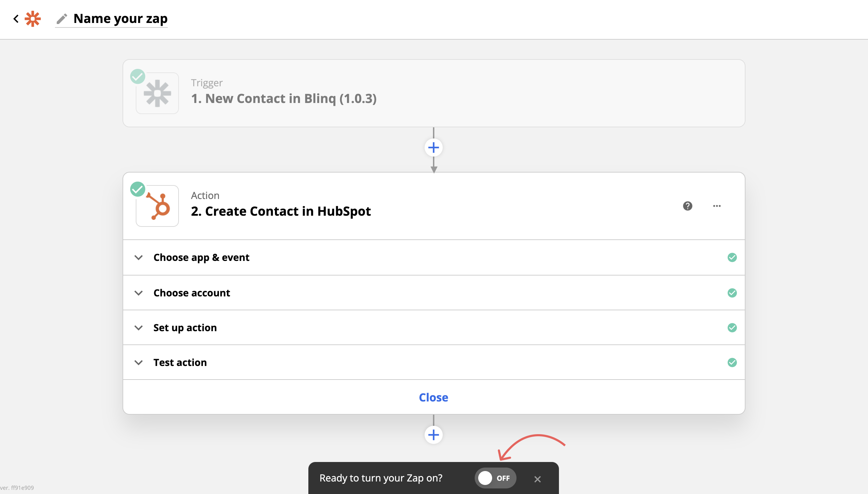Open the 'Choose account' section
The height and width of the screenshot is (494, 868).
(434, 293)
